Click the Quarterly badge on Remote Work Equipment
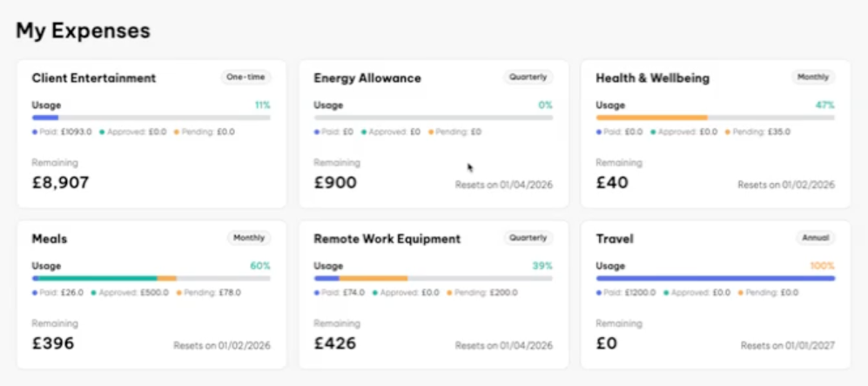 (x=528, y=238)
